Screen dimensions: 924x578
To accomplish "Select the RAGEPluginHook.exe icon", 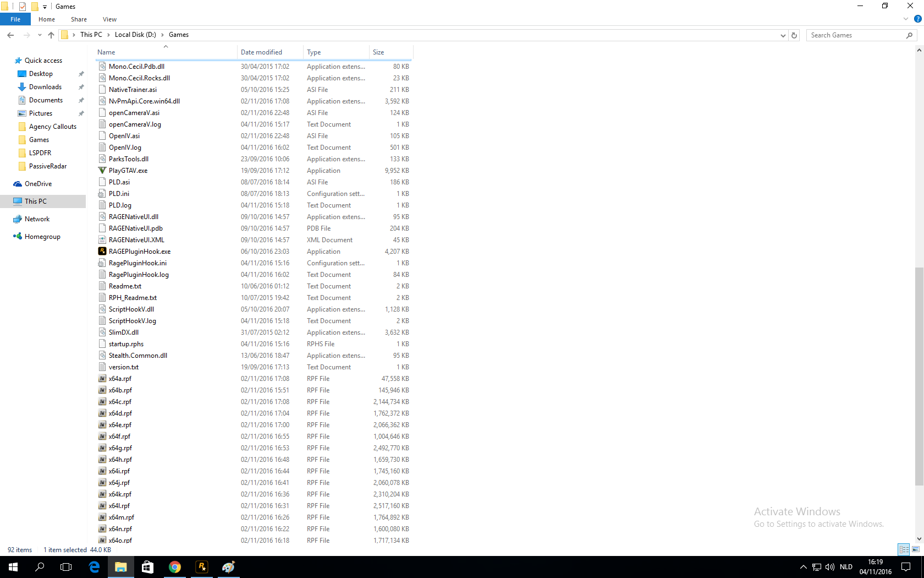I will point(102,252).
